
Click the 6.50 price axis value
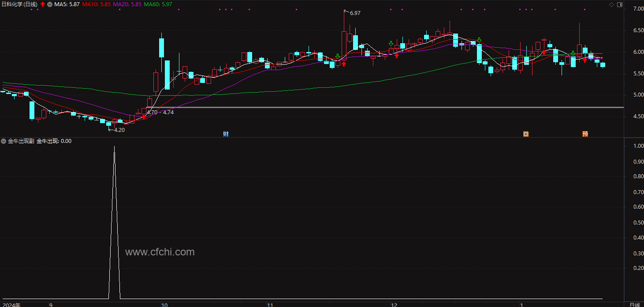coord(638,30)
